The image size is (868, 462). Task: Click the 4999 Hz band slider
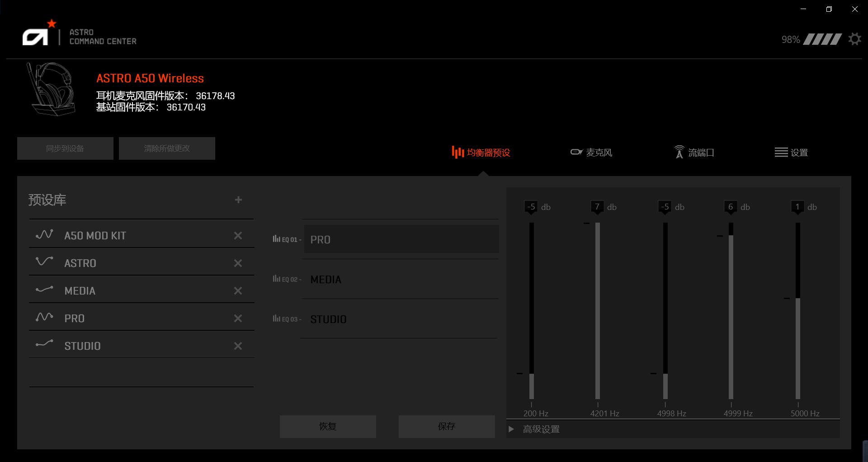(x=731, y=310)
